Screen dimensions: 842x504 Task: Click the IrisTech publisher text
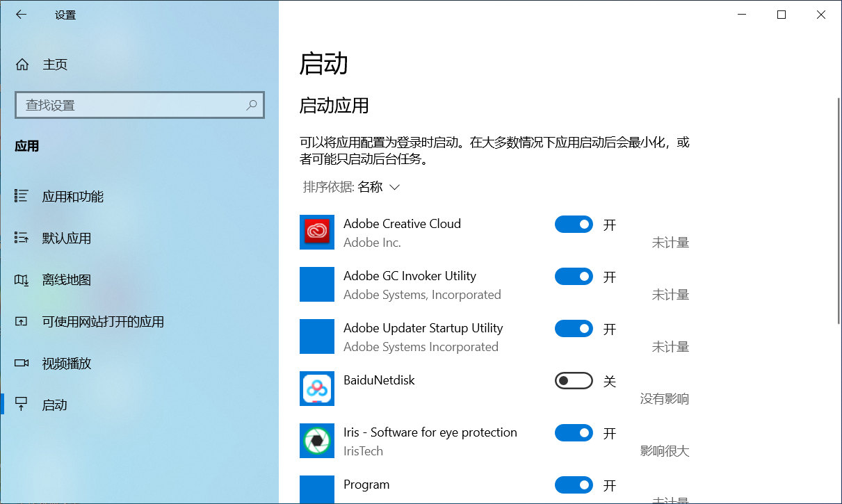click(363, 451)
